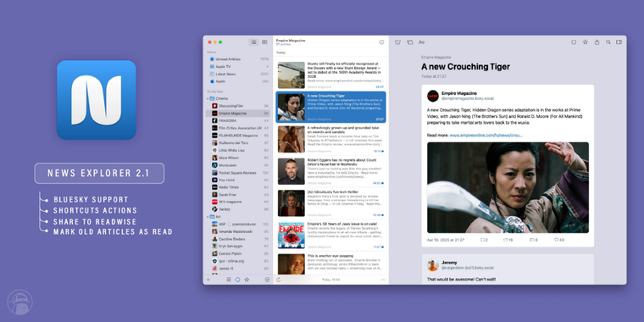Click the like heart count on the post
644x322 pixels.
(559, 240)
